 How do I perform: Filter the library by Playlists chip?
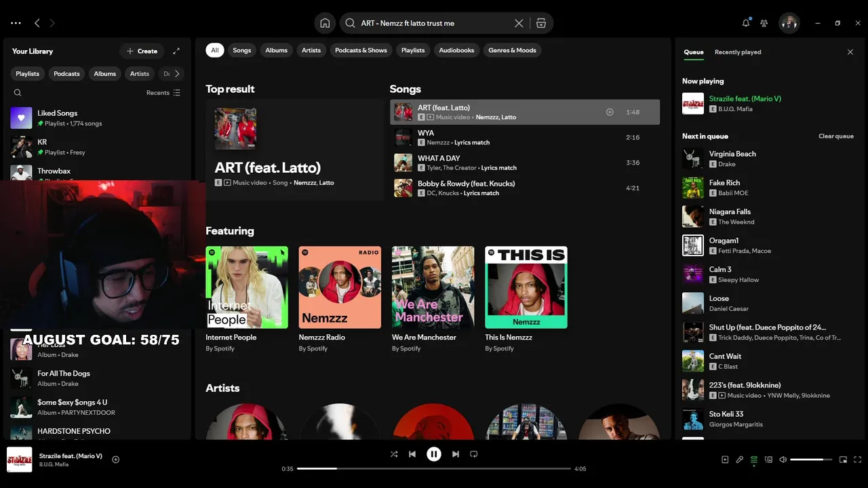point(28,74)
